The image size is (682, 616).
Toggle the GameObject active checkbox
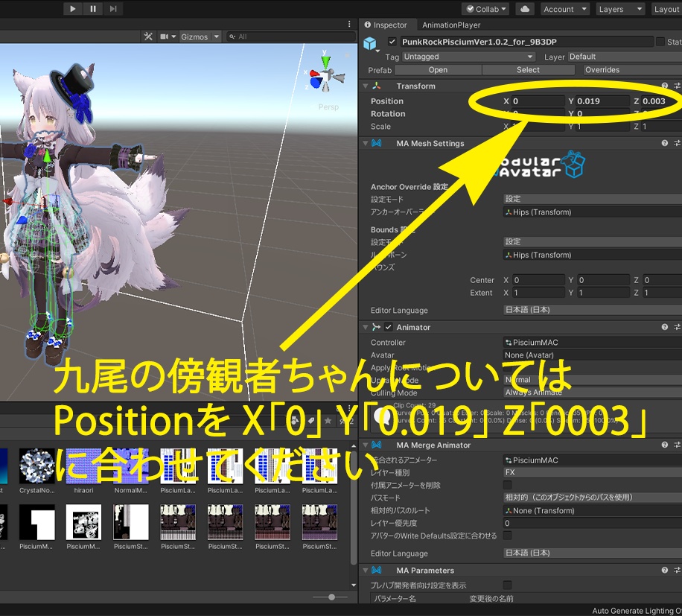tap(392, 42)
